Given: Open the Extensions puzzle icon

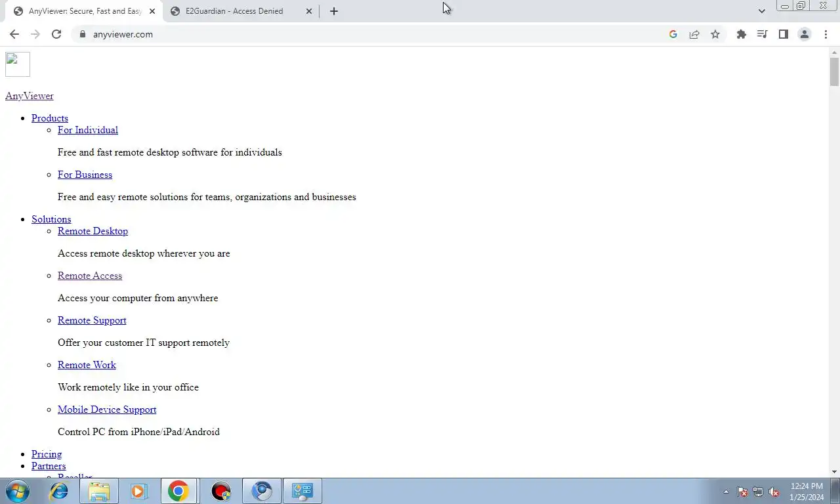Looking at the screenshot, I should tap(742, 34).
